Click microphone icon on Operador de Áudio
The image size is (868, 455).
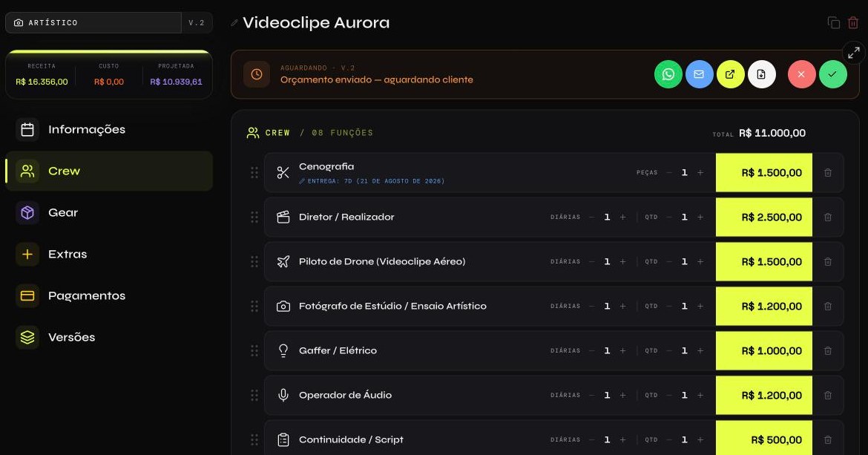click(283, 395)
